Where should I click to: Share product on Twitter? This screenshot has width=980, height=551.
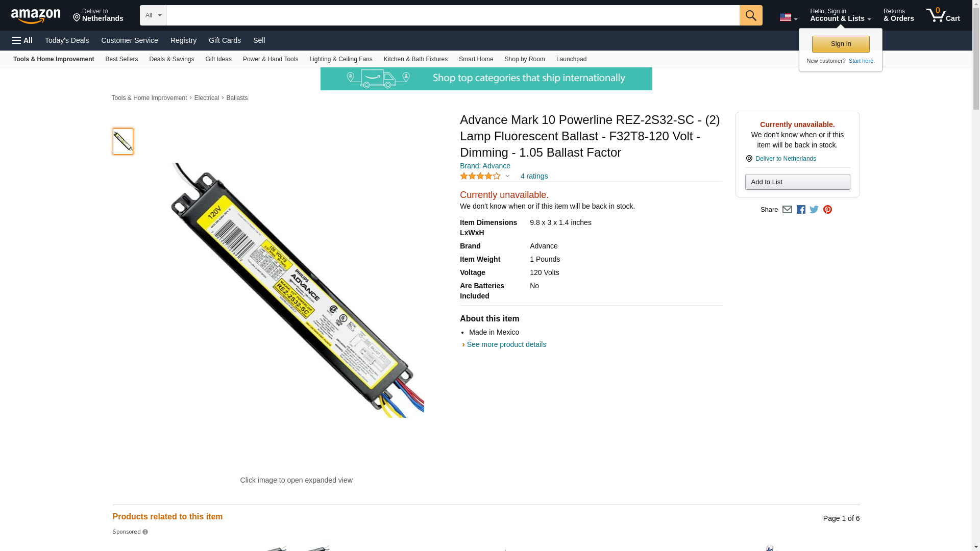814,210
